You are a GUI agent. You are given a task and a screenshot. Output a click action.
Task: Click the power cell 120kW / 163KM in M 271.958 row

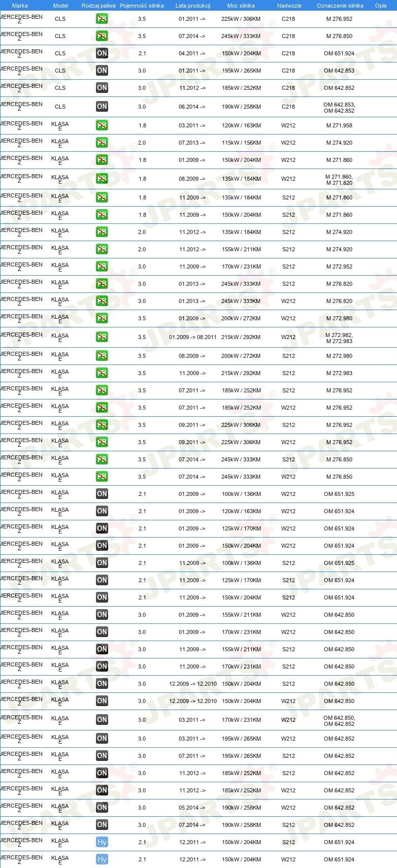pos(241,125)
